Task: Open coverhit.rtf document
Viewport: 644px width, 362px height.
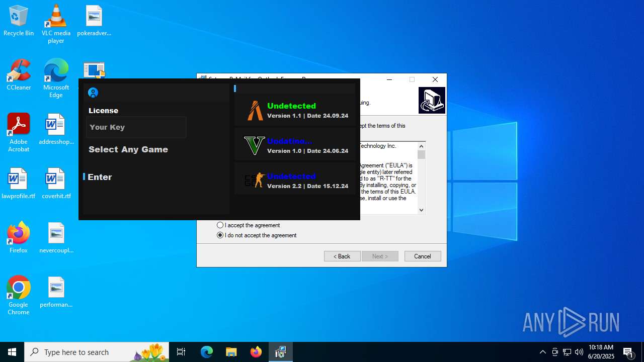Action: point(56,184)
